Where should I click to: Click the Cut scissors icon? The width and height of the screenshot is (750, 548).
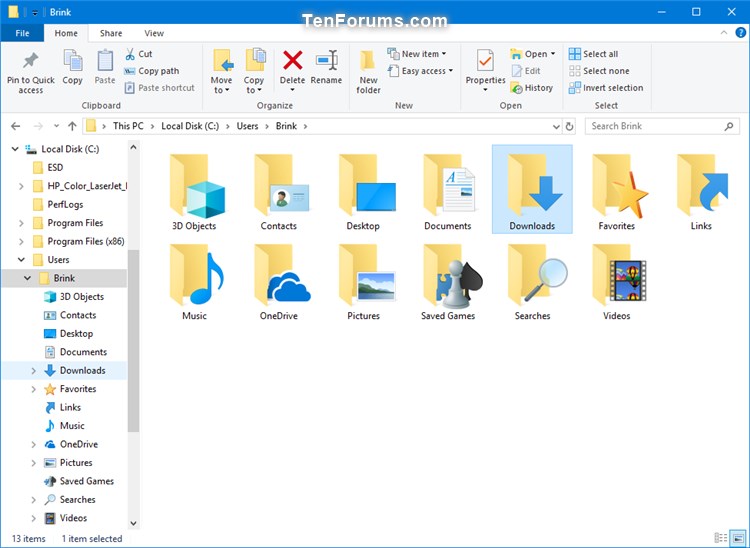point(130,54)
